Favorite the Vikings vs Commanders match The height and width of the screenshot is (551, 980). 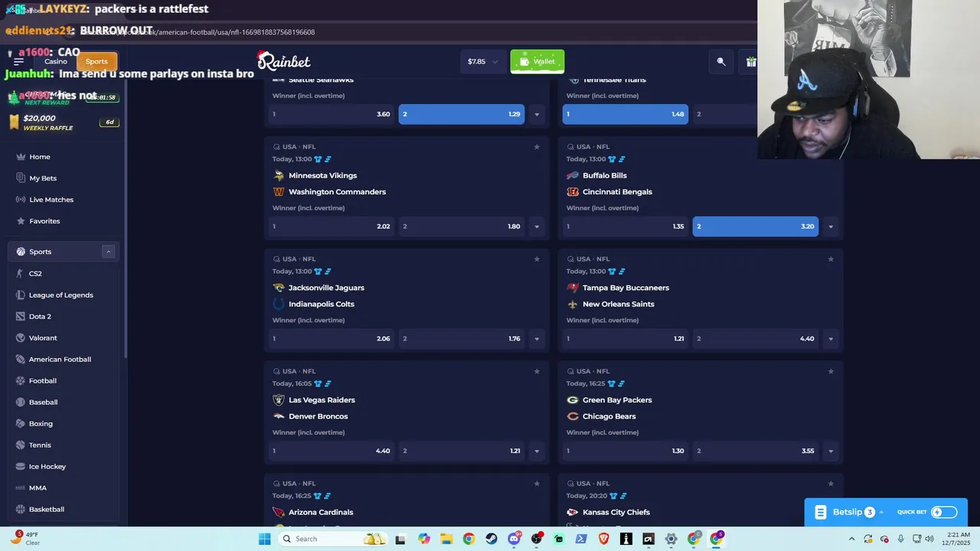(x=537, y=147)
